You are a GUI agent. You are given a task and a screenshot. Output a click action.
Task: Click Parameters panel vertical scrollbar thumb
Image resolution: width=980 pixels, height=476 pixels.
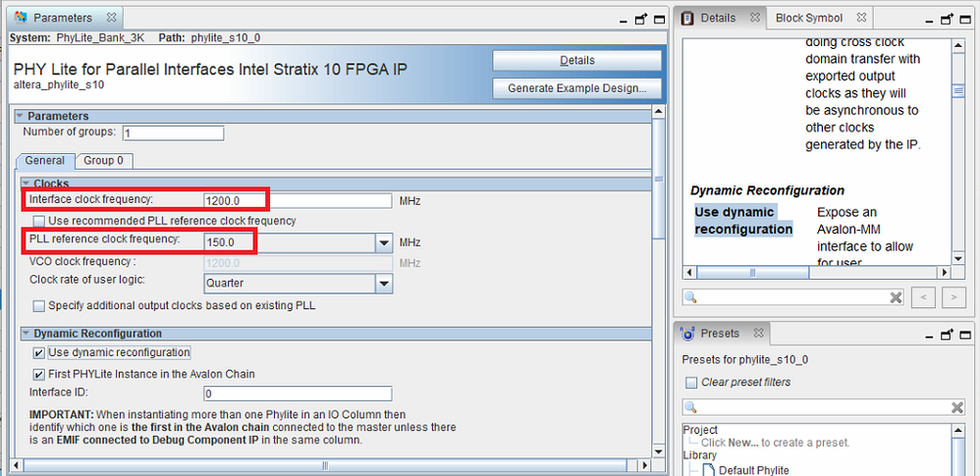[658, 179]
